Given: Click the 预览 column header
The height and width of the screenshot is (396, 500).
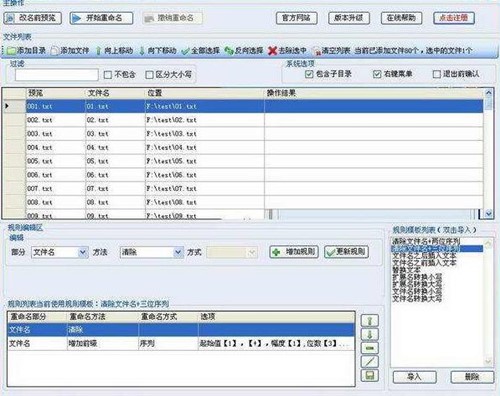Looking at the screenshot, I should tap(56, 93).
